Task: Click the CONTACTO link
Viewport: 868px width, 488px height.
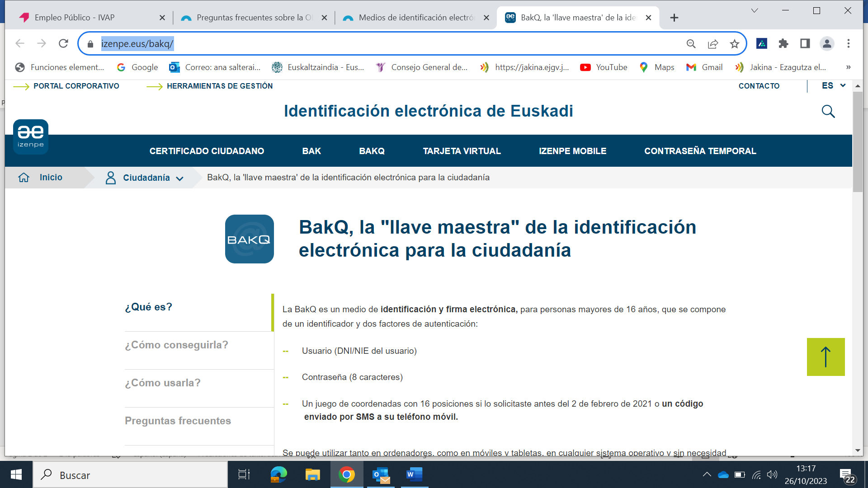Action: click(x=759, y=86)
